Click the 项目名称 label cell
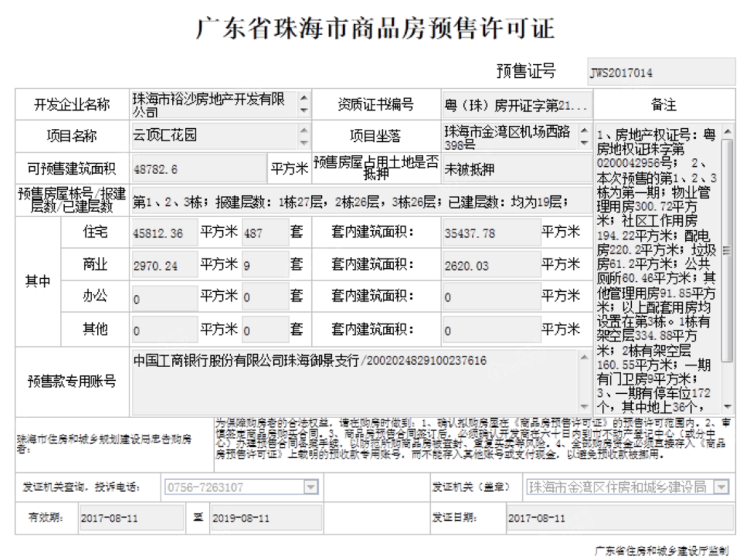The height and width of the screenshot is (560, 747). pos(72,136)
